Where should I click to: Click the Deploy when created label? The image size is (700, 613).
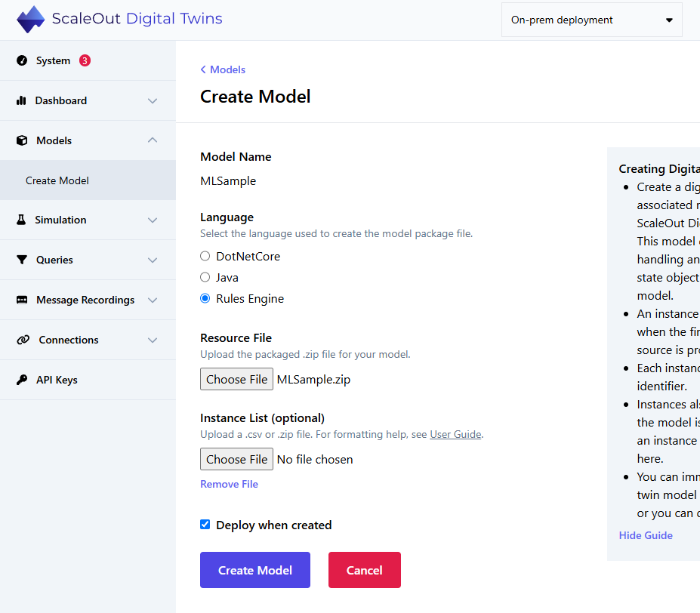pyautogui.click(x=273, y=525)
